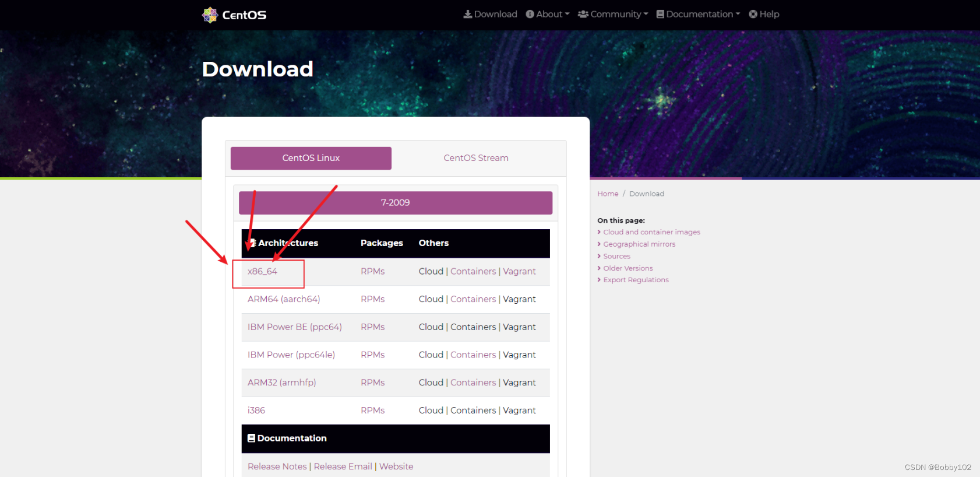Open RPMs link in ARM64 row
Screen dimensions: 980x477
click(x=373, y=299)
